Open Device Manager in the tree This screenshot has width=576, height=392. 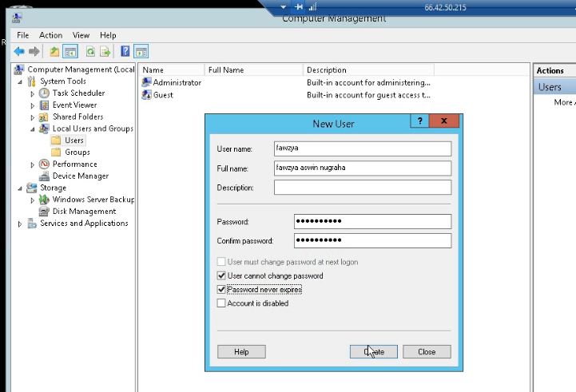80,176
